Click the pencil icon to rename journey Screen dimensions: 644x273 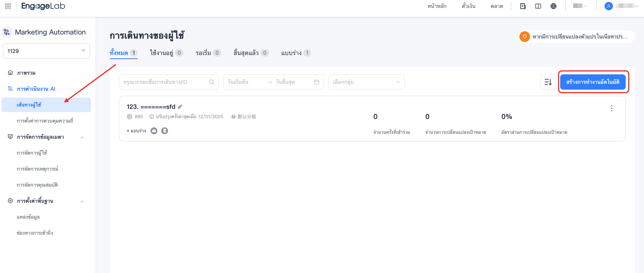click(180, 107)
